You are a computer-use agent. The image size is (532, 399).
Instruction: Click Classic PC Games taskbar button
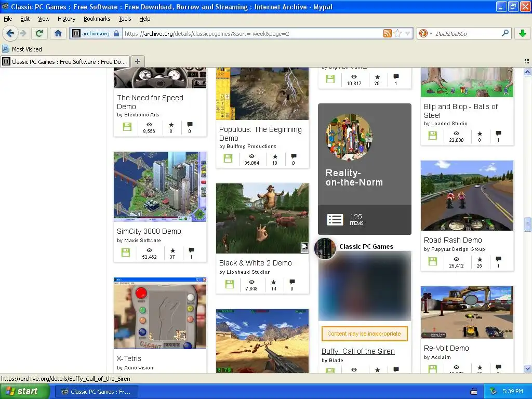[96, 392]
